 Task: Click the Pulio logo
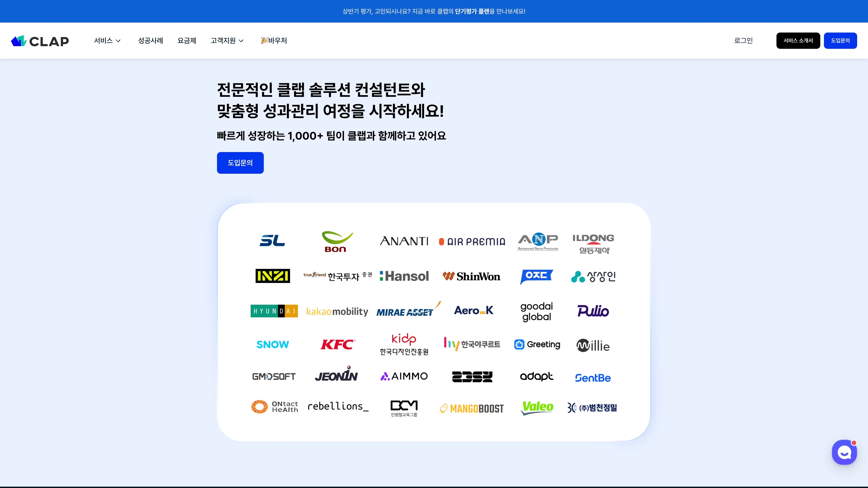click(593, 311)
